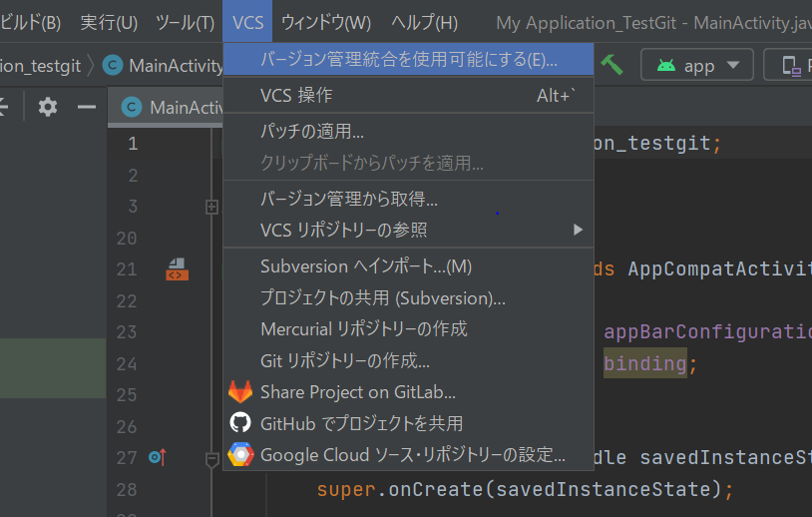Open project panel gear settings

(48, 107)
